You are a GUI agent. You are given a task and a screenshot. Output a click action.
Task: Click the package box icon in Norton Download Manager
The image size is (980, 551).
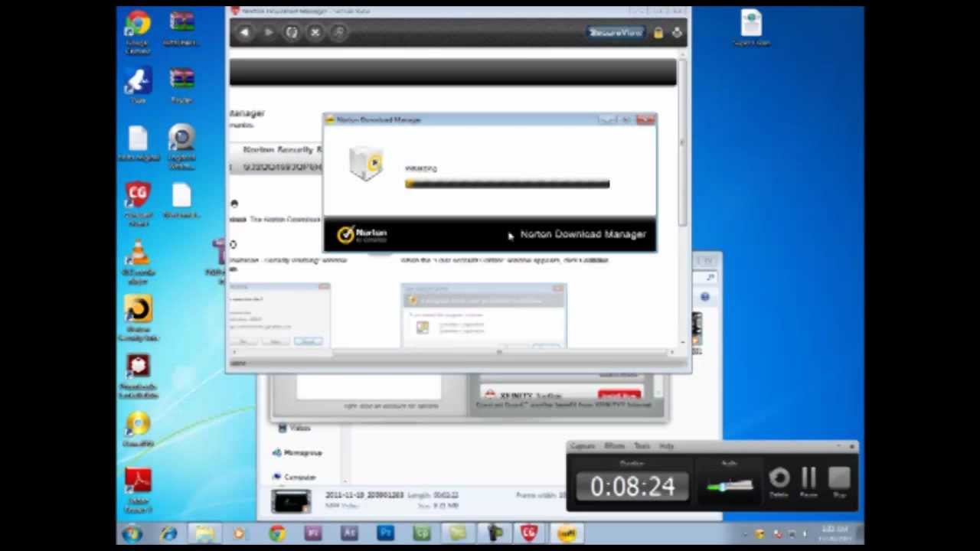point(366,163)
